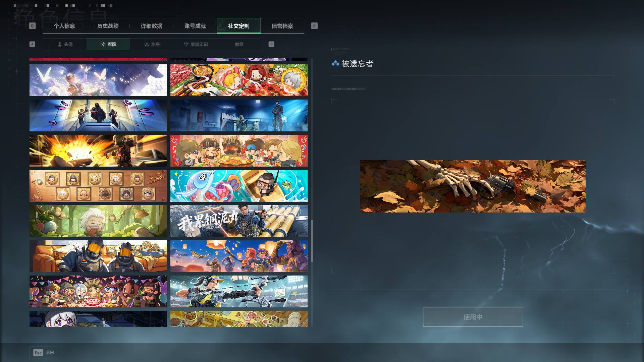Click the Q key previous-tab icon
Viewport: 644px width, 362px height.
(x=32, y=26)
